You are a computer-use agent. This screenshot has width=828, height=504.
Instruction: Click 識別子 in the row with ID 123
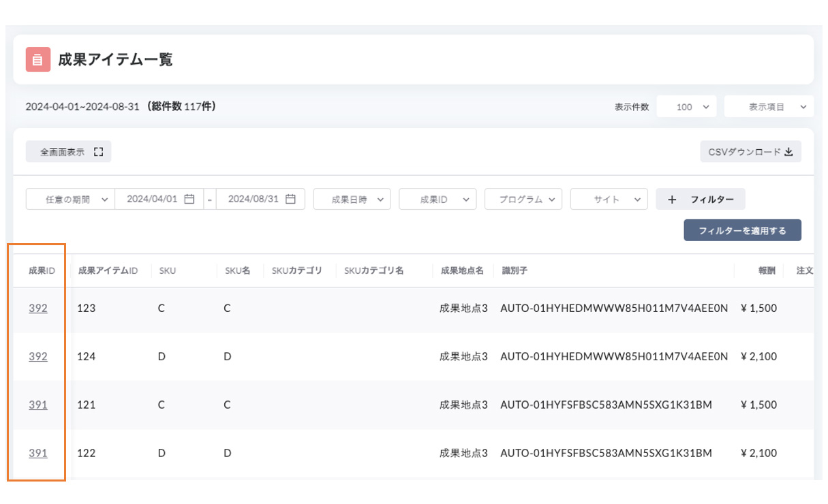coord(614,308)
